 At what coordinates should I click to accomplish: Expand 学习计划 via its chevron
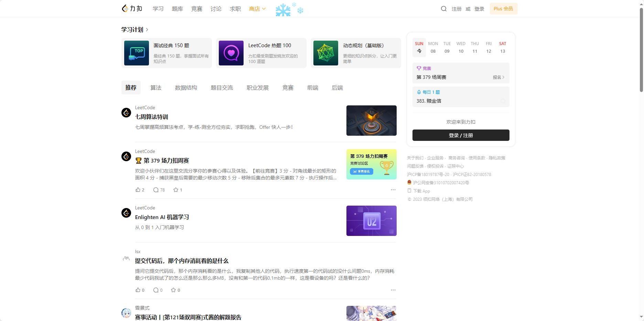tap(147, 30)
